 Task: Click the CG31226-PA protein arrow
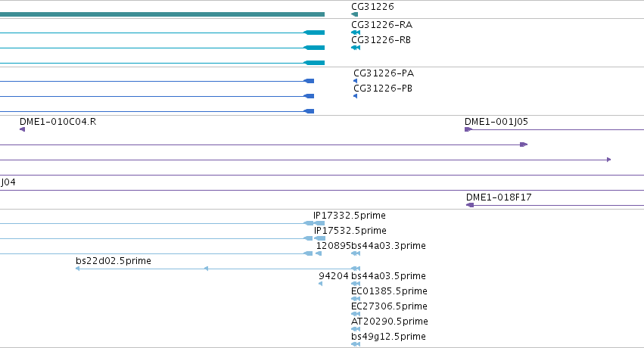click(x=355, y=81)
